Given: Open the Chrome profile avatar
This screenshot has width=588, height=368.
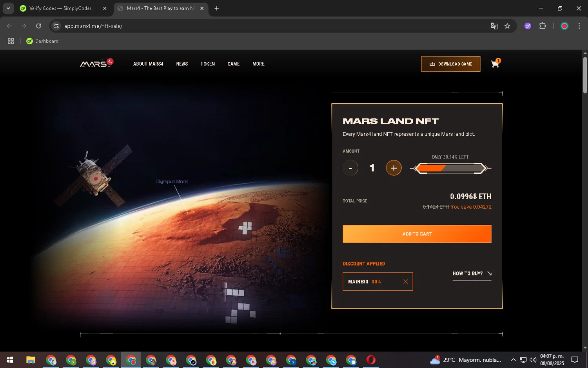Looking at the screenshot, I should [x=564, y=26].
